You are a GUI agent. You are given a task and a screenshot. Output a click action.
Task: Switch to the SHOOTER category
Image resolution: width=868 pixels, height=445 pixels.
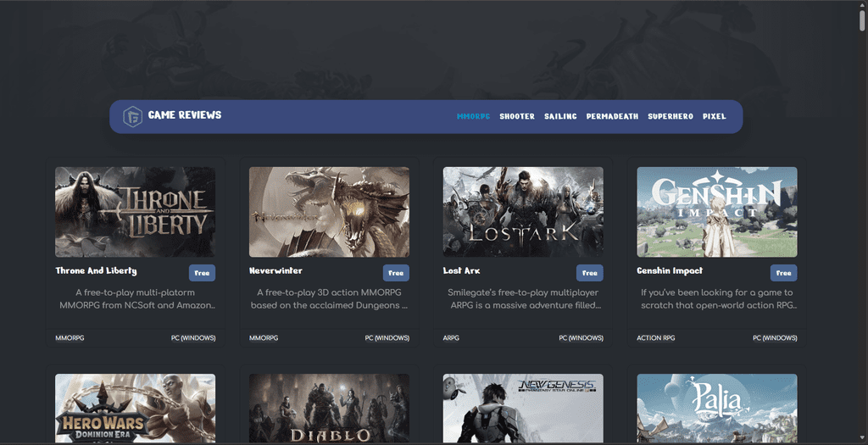point(517,116)
